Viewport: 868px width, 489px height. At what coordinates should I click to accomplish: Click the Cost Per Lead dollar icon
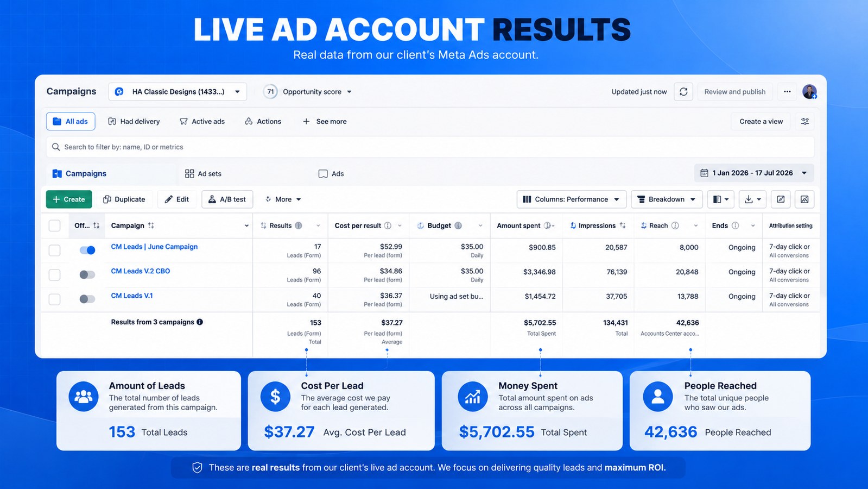coord(275,397)
